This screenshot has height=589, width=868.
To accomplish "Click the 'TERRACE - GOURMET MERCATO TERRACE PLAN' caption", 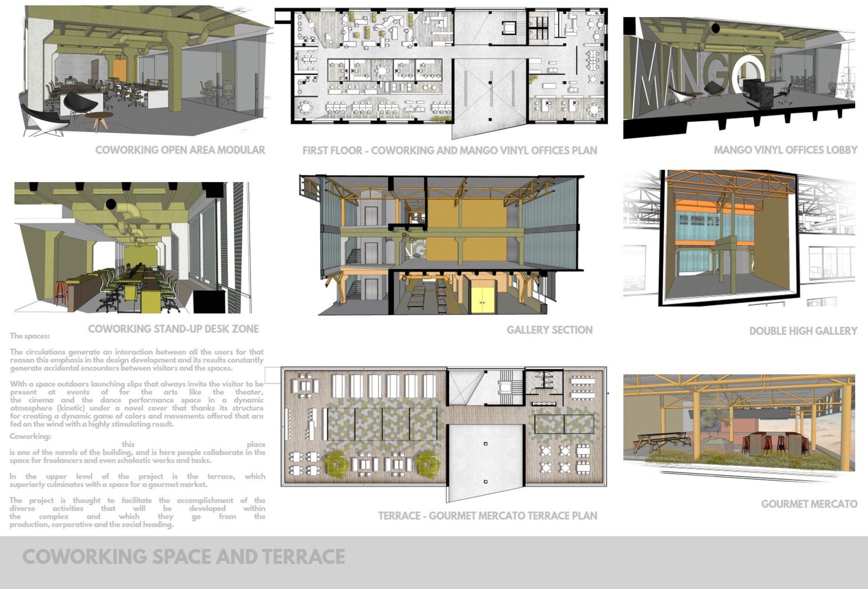I will [487, 516].
